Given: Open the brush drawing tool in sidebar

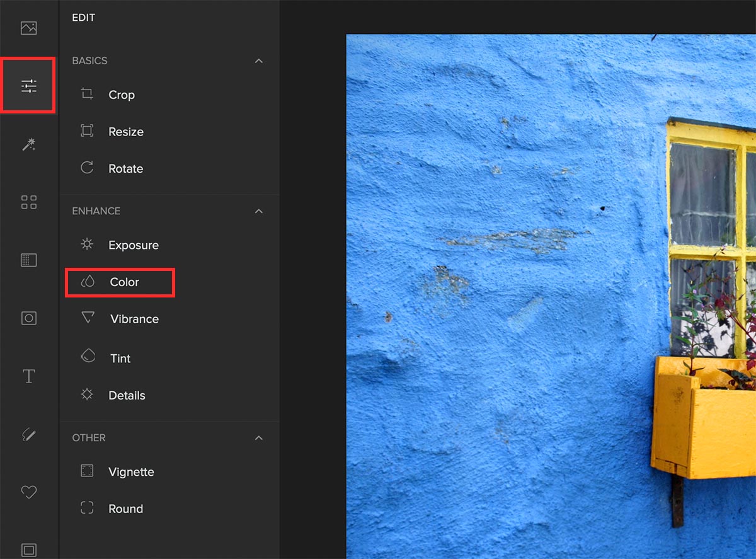Looking at the screenshot, I should 29,434.
